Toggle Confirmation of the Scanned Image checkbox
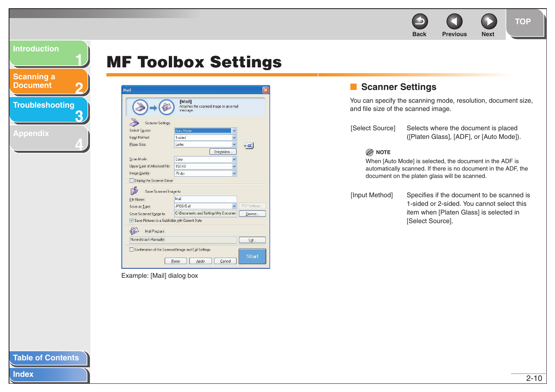This screenshot has width=555, height=392. pos(131,249)
